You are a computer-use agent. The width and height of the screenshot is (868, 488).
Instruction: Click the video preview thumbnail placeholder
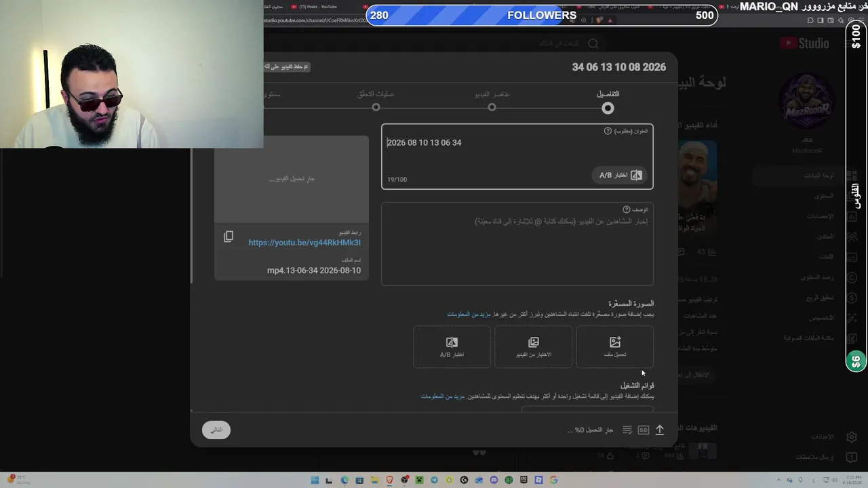click(292, 179)
